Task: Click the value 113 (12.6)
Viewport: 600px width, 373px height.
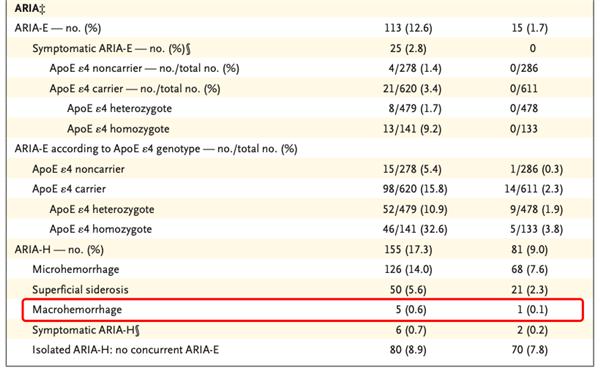Action: click(408, 28)
